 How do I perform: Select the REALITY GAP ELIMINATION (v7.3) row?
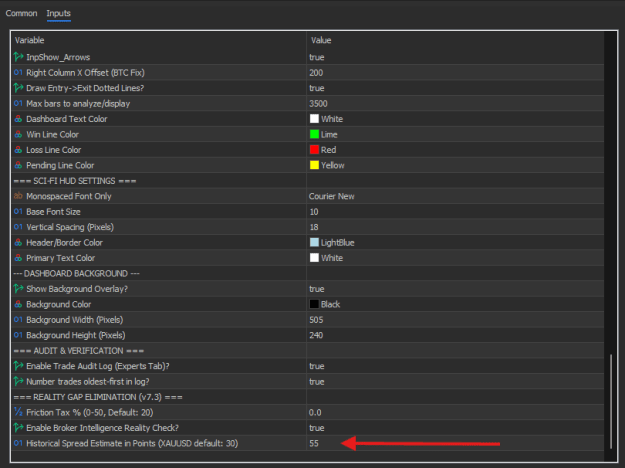pos(307,397)
